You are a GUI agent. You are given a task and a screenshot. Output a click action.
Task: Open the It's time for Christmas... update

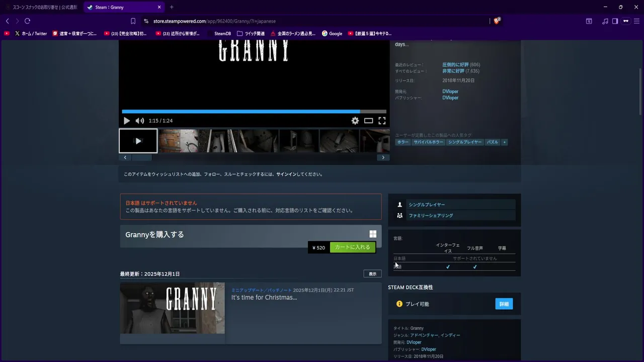[x=264, y=298]
